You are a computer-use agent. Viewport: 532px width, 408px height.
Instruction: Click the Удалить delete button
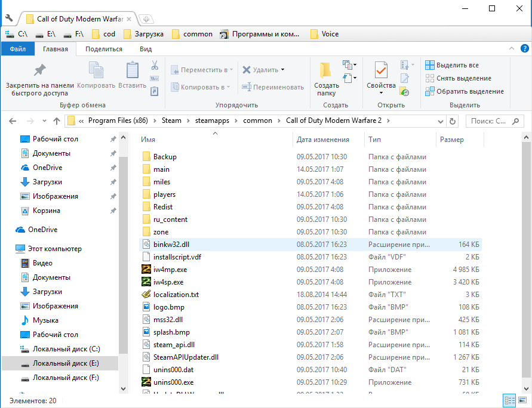pyautogui.click(x=260, y=70)
